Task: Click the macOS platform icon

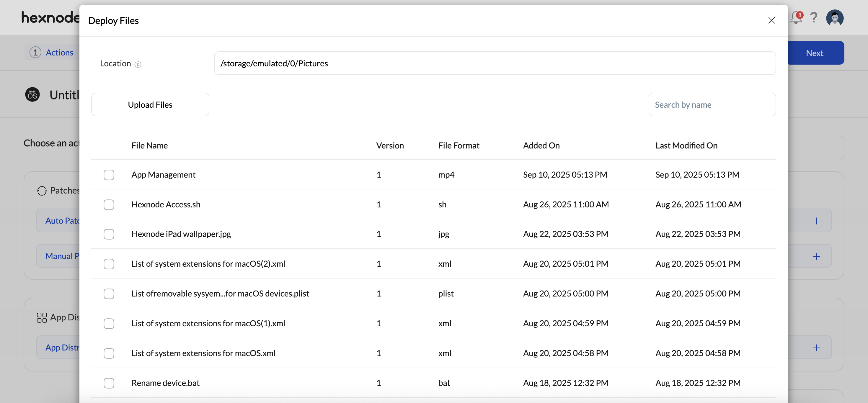Action: point(32,95)
